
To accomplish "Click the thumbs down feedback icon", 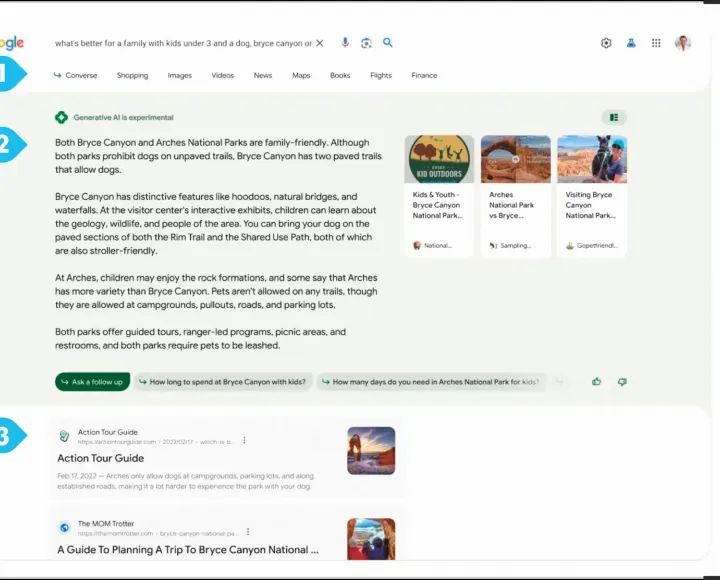I will (622, 382).
